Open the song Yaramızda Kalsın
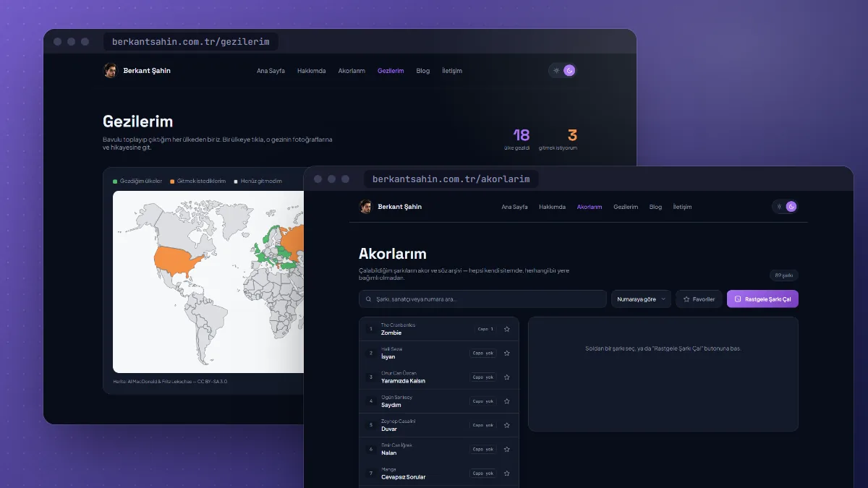 click(x=439, y=377)
